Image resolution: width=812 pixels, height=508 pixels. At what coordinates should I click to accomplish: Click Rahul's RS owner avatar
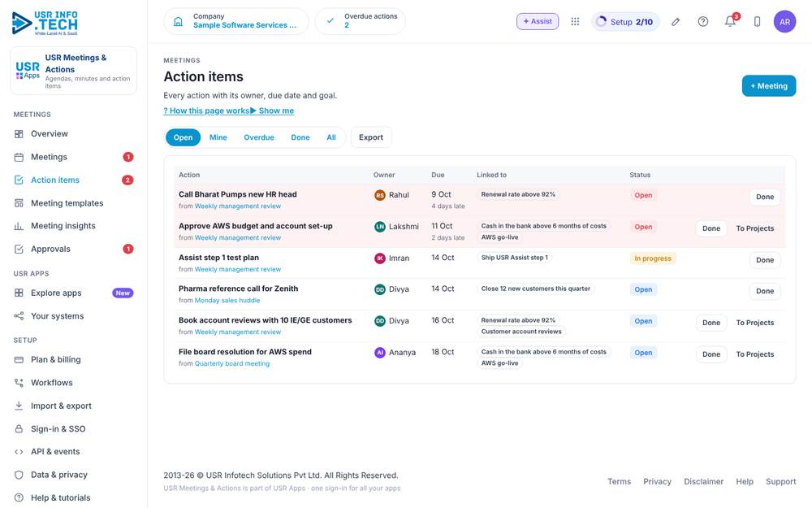click(x=379, y=195)
